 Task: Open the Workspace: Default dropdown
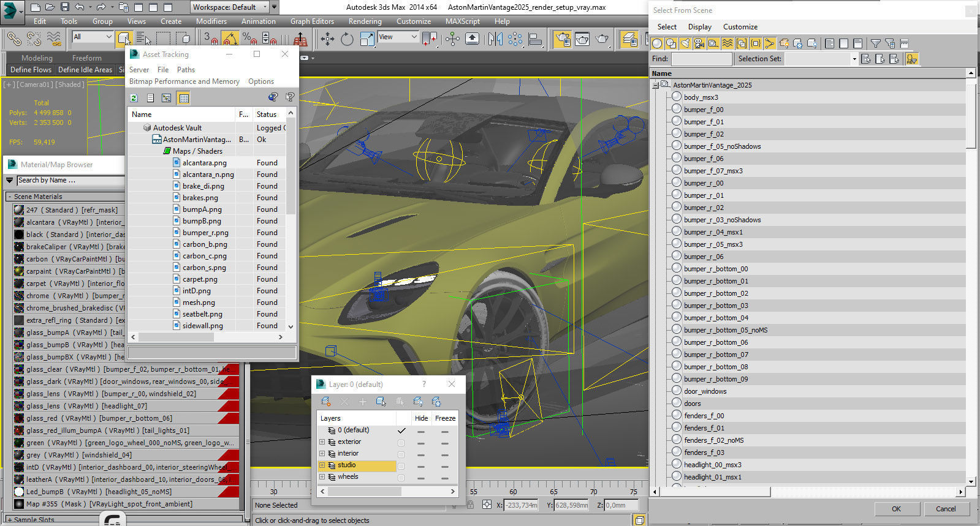tap(229, 7)
